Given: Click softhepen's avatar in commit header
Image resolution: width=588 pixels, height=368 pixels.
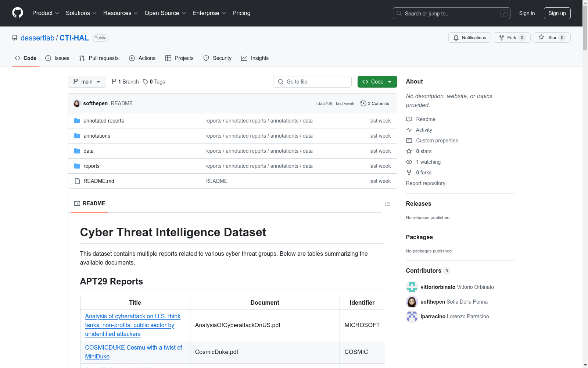Looking at the screenshot, I should (x=77, y=103).
